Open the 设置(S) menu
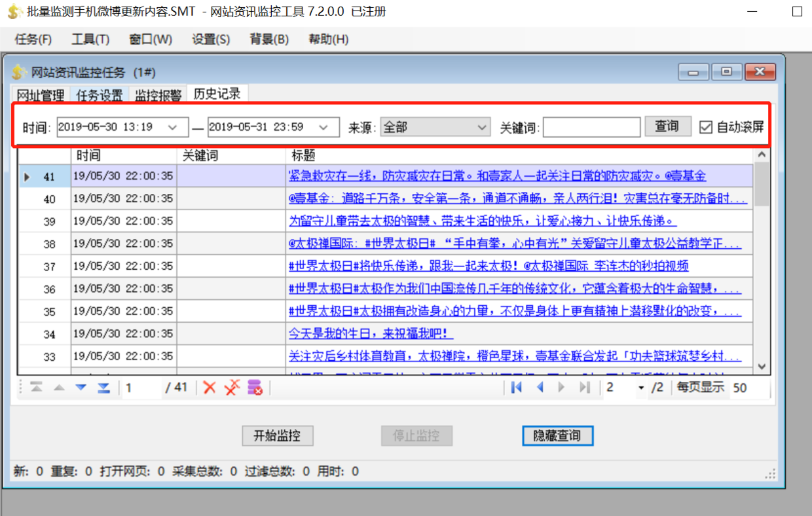The image size is (812, 516). [x=211, y=39]
